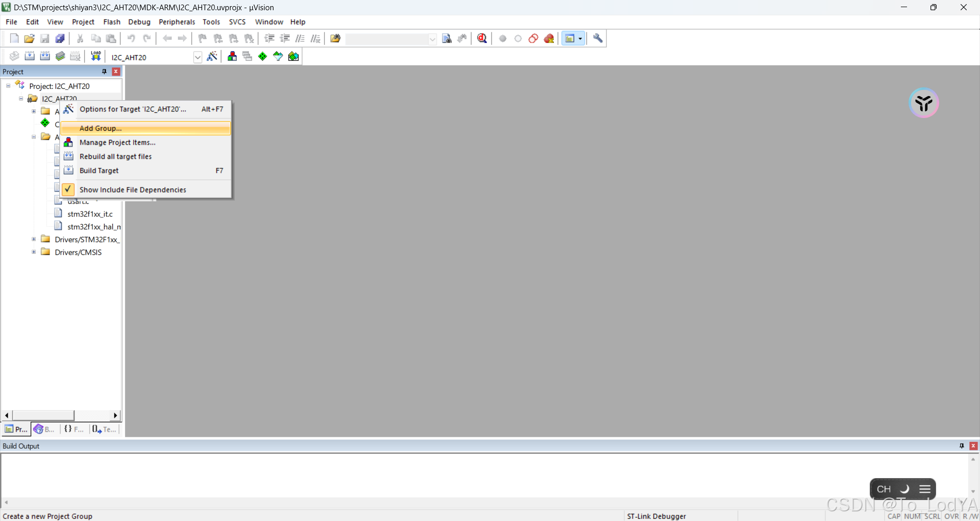Create a new file from the toolbar
Viewport: 980px width, 521px height.
point(14,38)
